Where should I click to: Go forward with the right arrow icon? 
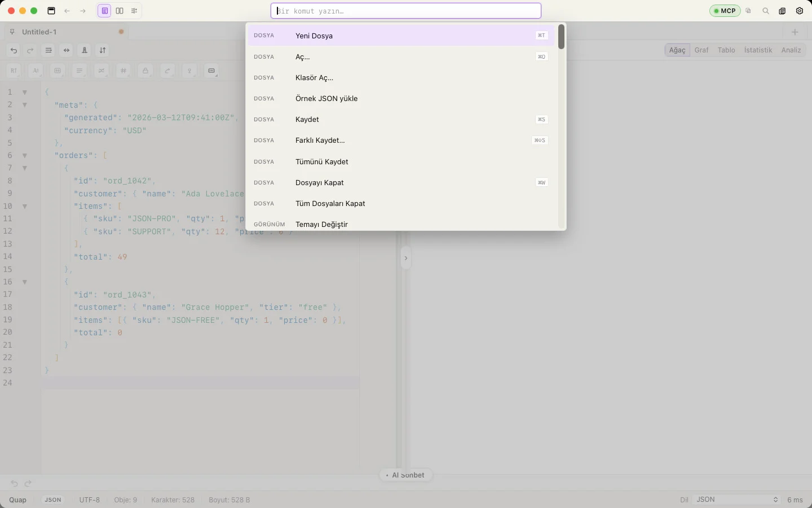tap(83, 11)
